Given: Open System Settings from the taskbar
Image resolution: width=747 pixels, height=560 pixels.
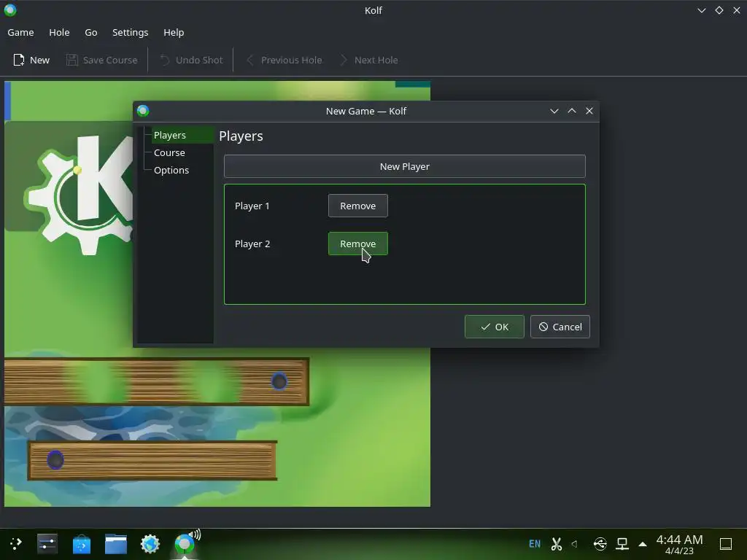Looking at the screenshot, I should pyautogui.click(x=47, y=543).
